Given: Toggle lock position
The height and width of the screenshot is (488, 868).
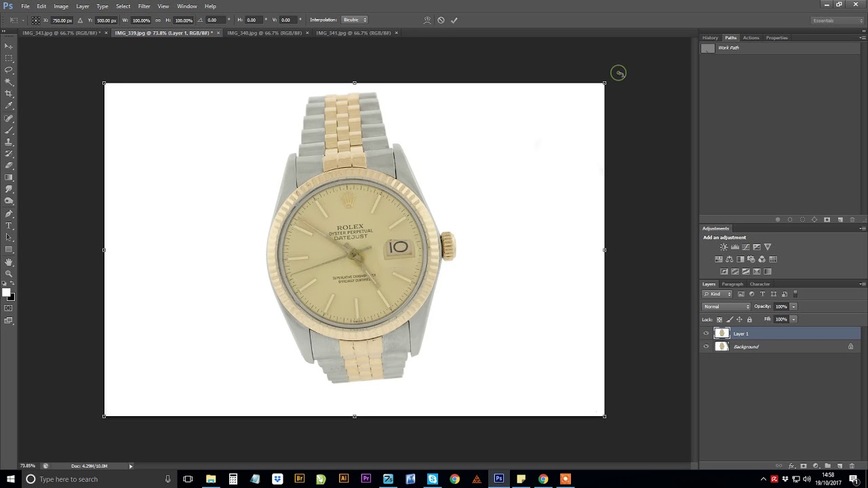Looking at the screenshot, I should 739,319.
